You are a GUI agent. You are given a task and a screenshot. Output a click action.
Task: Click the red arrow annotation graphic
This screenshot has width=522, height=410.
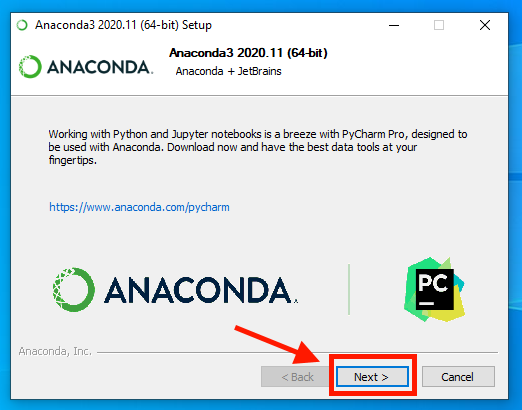click(277, 344)
